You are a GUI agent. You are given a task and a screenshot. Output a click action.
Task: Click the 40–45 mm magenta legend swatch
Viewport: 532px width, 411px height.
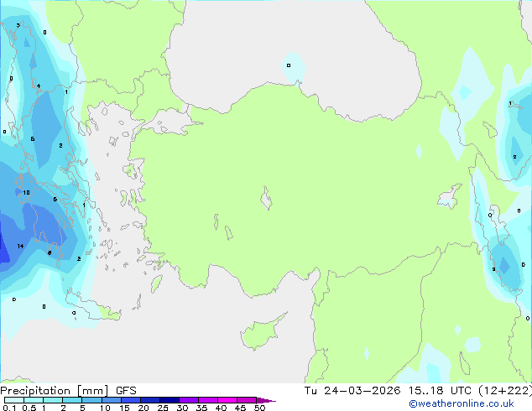[x=227, y=400]
